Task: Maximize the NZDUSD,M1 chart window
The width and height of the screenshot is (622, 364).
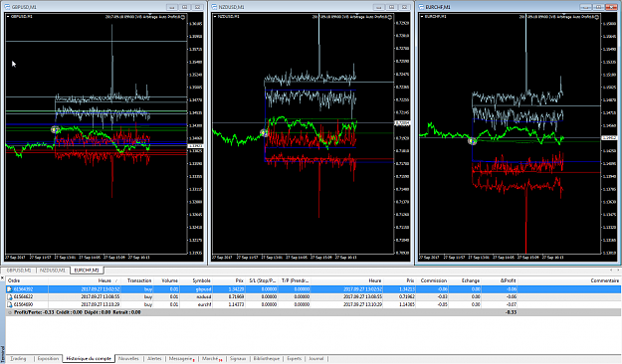Action: [391, 7]
